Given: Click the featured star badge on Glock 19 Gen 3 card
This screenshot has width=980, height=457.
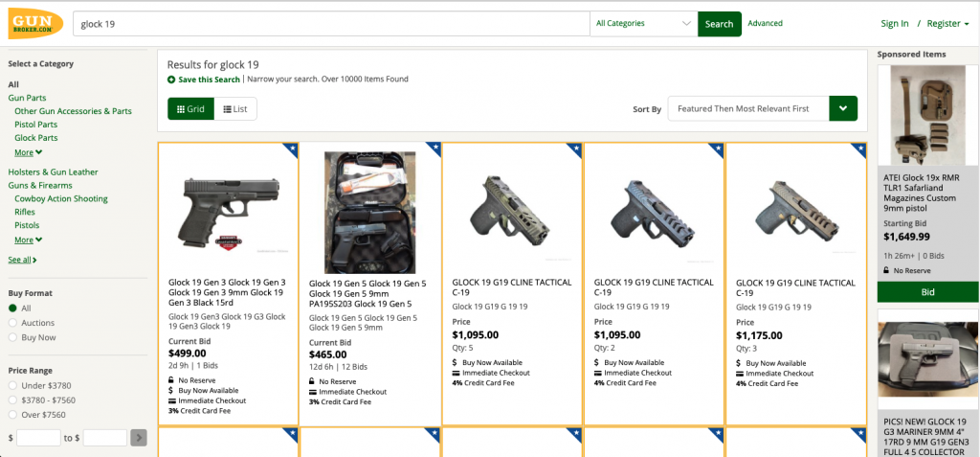Looking at the screenshot, I should [x=291, y=150].
